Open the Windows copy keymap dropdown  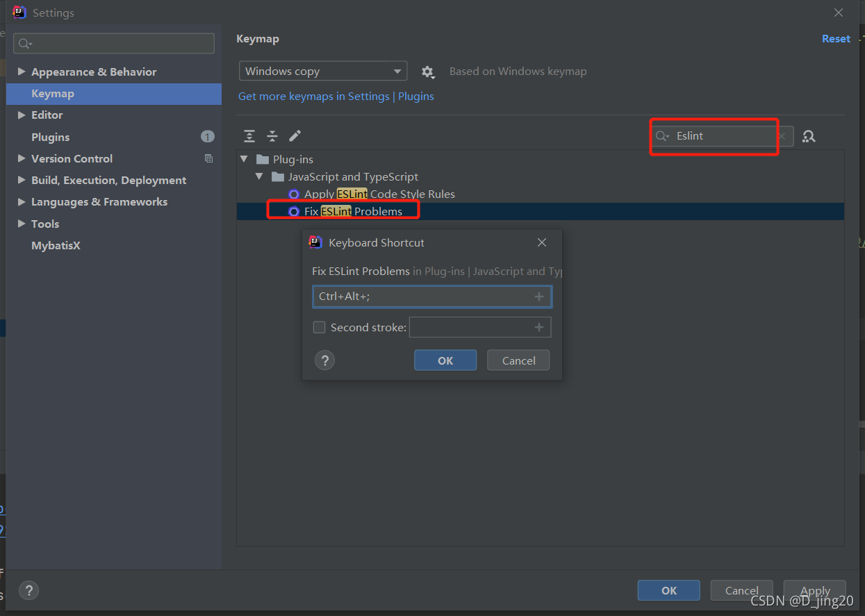pyautogui.click(x=323, y=72)
